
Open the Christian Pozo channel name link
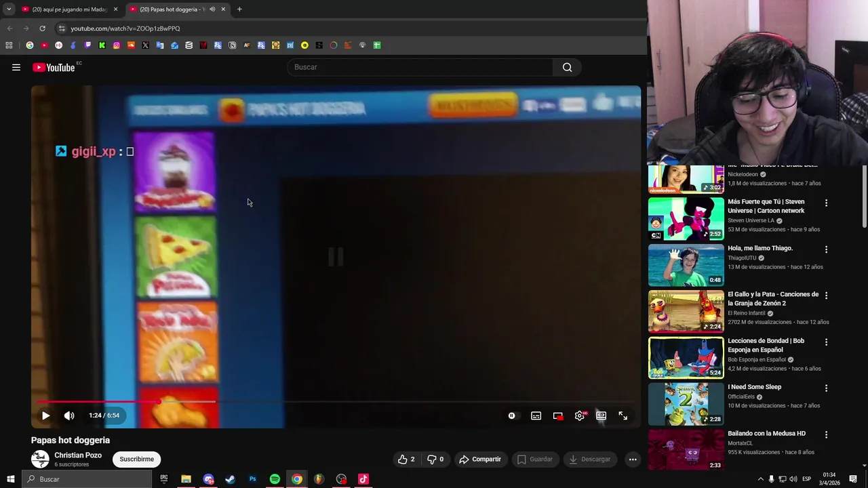(x=78, y=455)
